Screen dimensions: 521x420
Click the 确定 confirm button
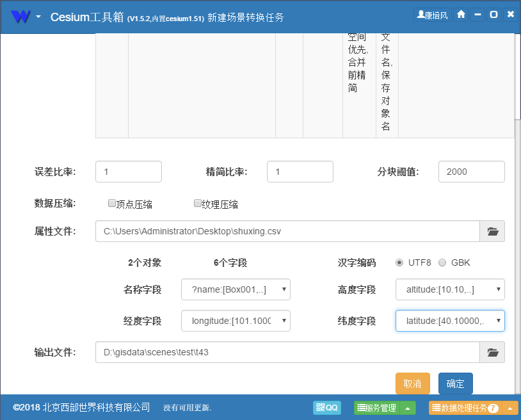(x=456, y=384)
